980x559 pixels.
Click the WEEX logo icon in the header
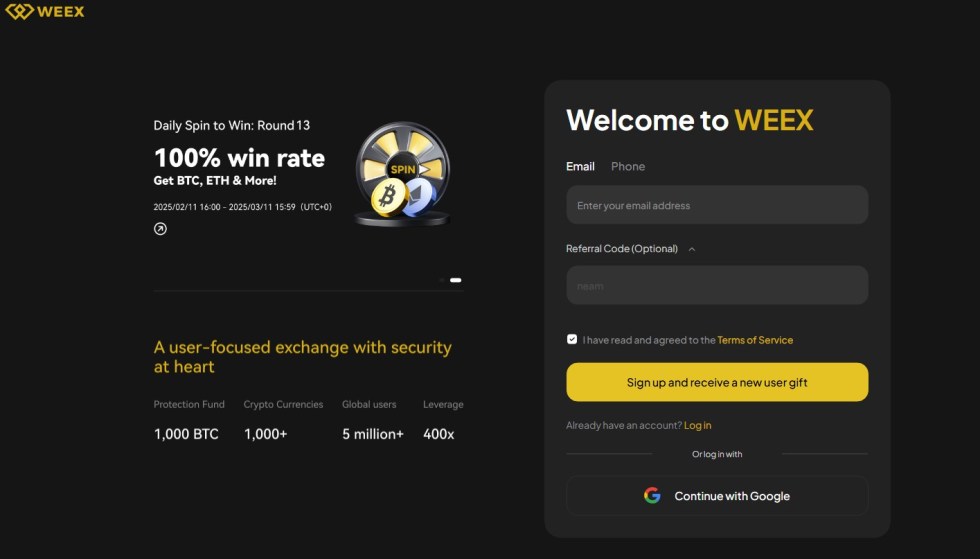coord(19,12)
